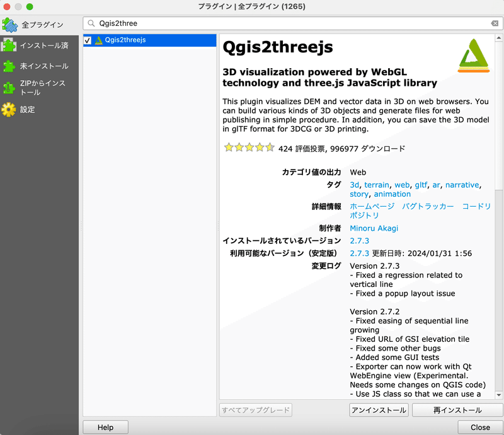Viewport: 504px width, 435px height.
Task: Open the Minoru Akagi author link
Action: coord(374,228)
